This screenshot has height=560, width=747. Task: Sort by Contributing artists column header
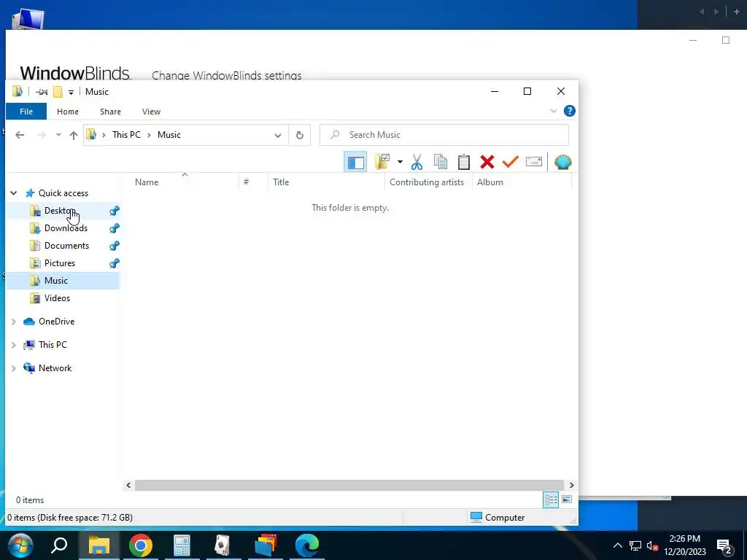tap(428, 182)
